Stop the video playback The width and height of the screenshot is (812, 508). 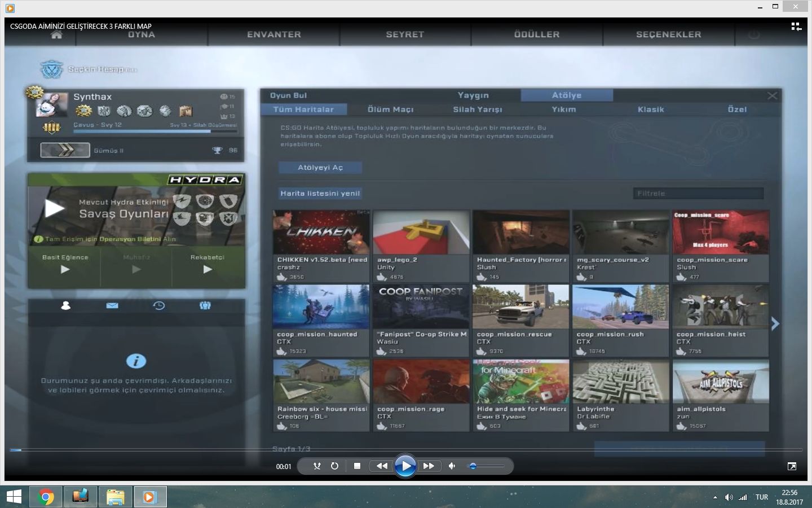tap(357, 466)
